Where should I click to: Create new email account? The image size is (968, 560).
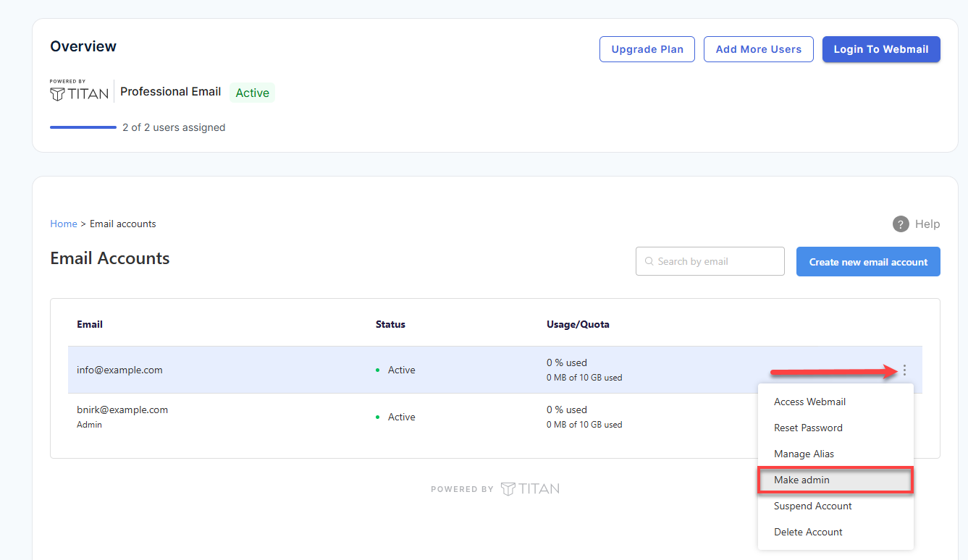click(x=868, y=262)
